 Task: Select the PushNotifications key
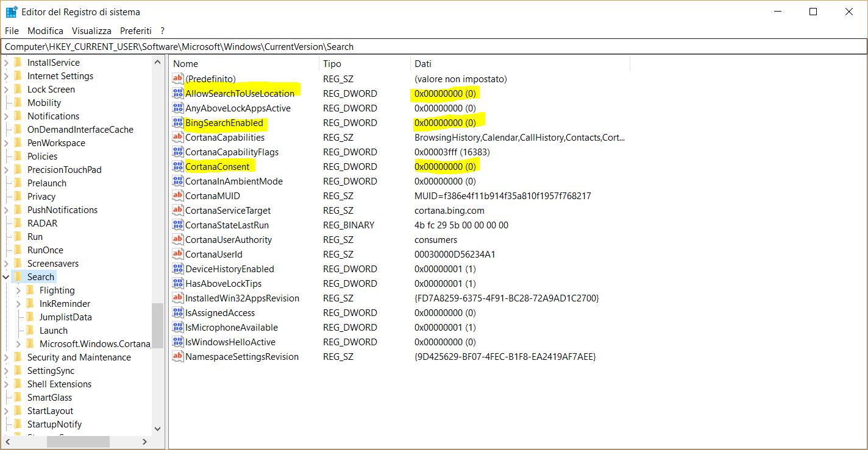[62, 209]
